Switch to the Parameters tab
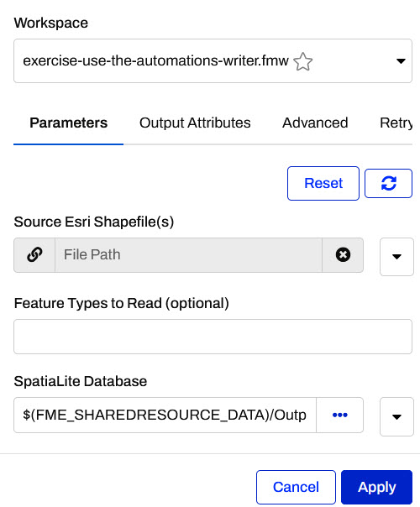Screen dimensions: 420x507 [69, 123]
